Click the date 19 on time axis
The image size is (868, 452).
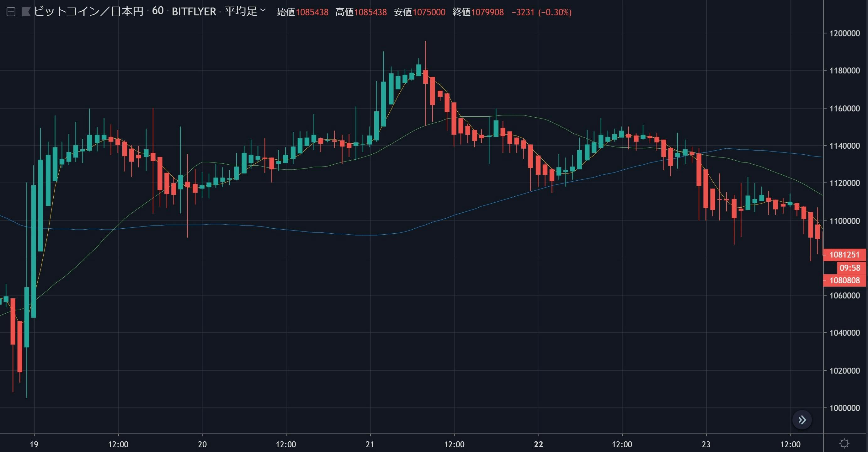point(34,444)
